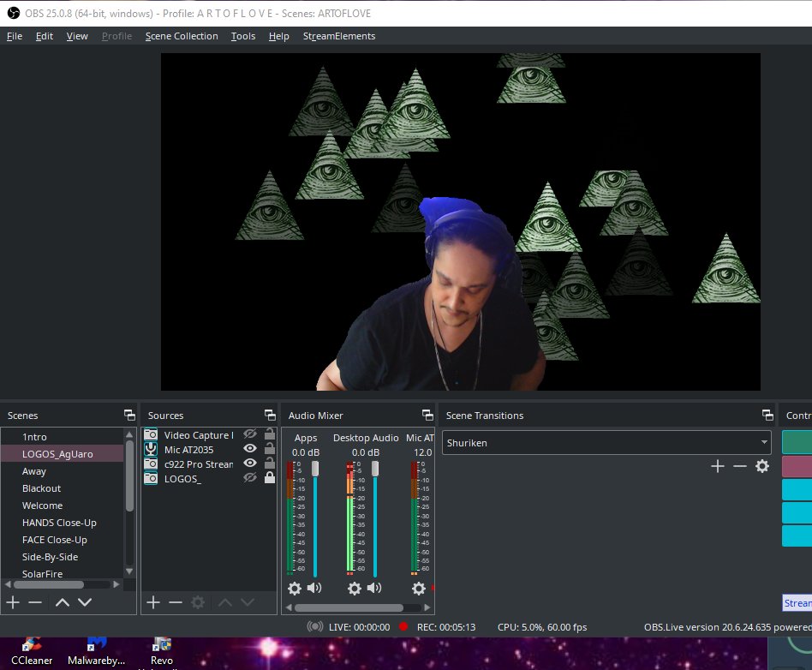Open Apps audio settings gear
The width and height of the screenshot is (812, 670).
[294, 588]
